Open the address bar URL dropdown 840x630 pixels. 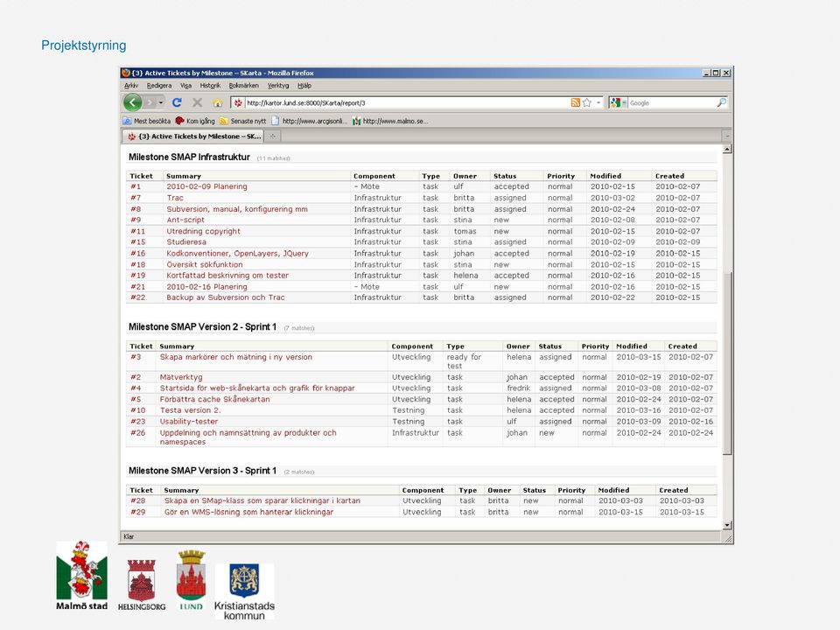pos(598,102)
